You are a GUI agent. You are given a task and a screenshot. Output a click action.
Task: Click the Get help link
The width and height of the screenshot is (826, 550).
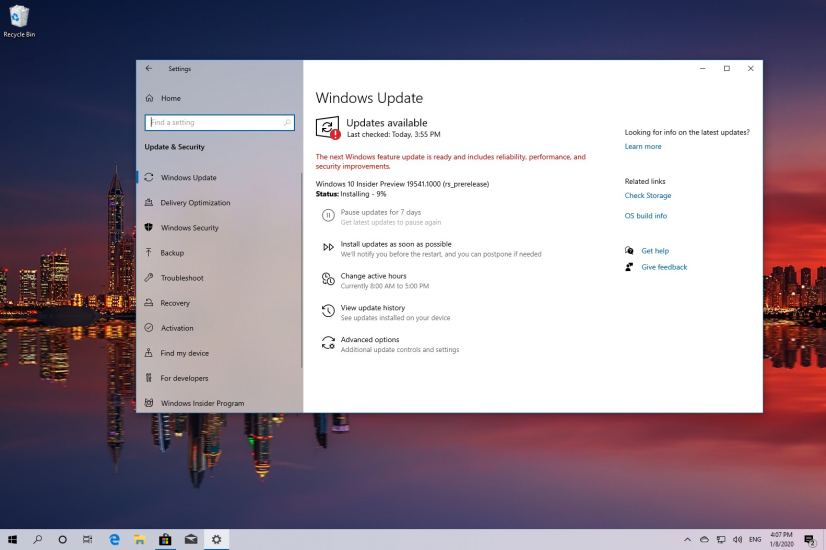(x=655, y=251)
